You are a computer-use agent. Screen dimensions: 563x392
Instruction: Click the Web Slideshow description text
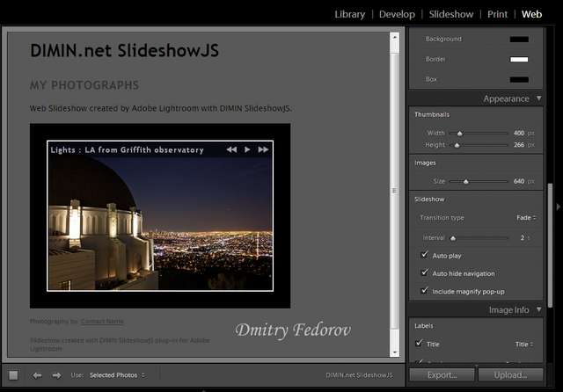[161, 108]
